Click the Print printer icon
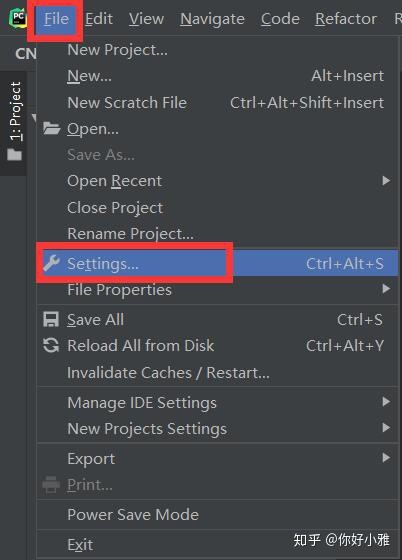The image size is (402, 560). pyautogui.click(x=51, y=485)
